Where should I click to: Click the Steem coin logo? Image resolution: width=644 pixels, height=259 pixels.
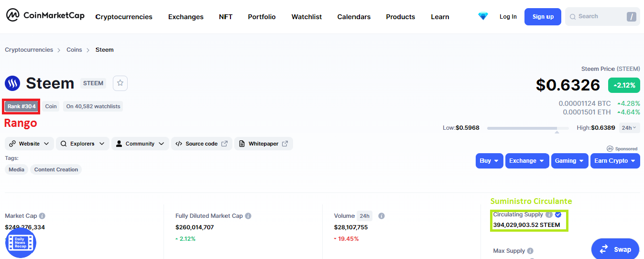[x=12, y=83]
